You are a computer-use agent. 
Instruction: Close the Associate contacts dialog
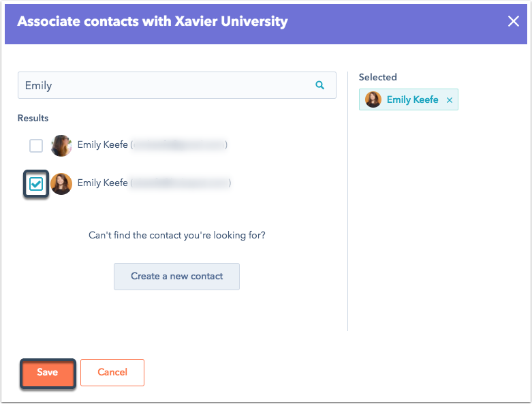click(x=514, y=21)
